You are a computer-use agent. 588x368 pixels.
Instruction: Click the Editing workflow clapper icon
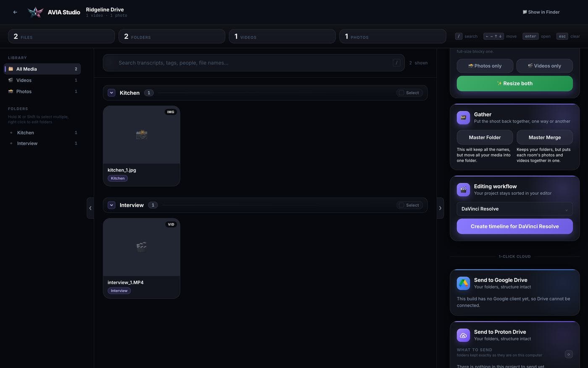[x=463, y=190]
